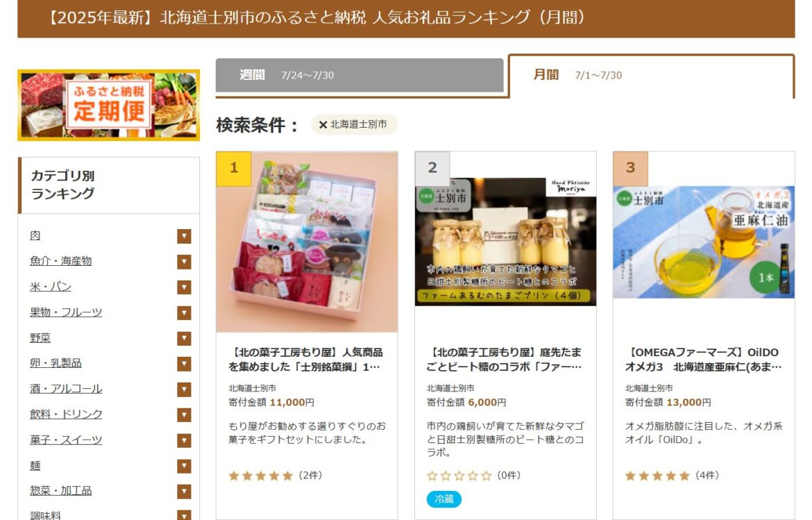Expand the 菓子・スイーツ dropdown arrow
This screenshot has width=812, height=520.
[x=184, y=440]
